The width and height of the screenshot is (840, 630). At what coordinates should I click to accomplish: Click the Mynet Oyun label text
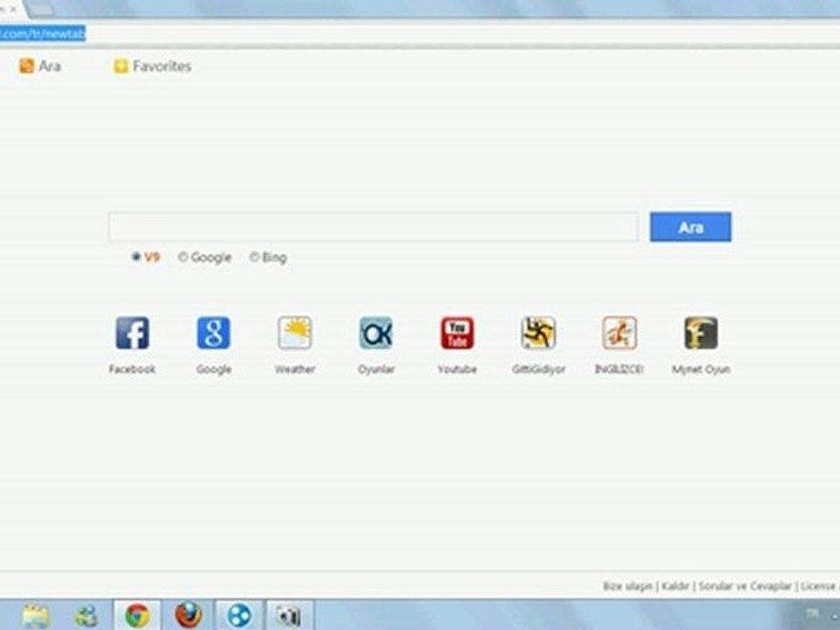[x=701, y=369]
